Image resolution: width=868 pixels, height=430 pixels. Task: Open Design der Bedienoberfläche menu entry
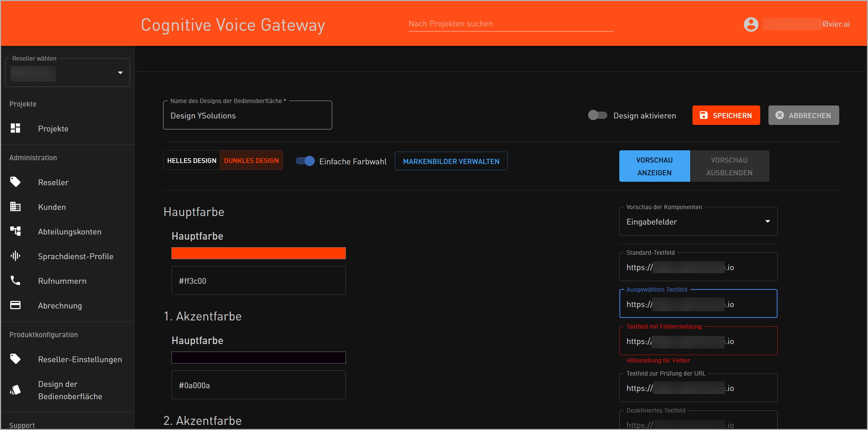67,390
